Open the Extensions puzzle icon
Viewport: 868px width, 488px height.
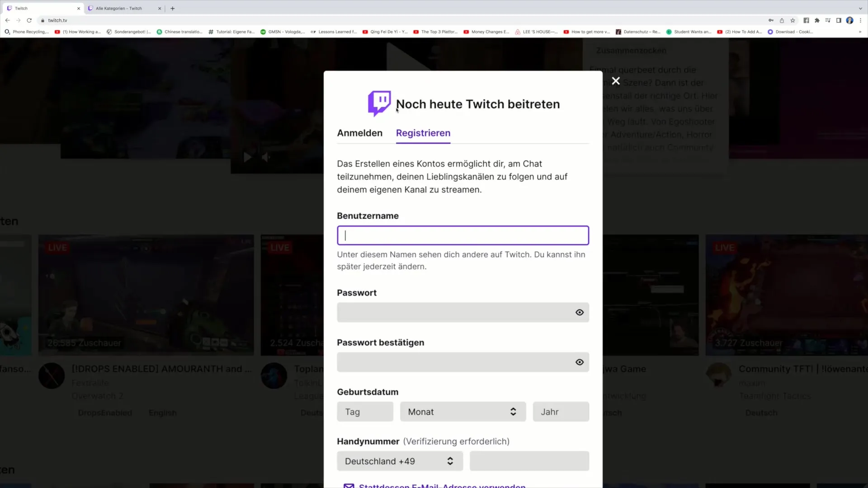click(x=817, y=20)
